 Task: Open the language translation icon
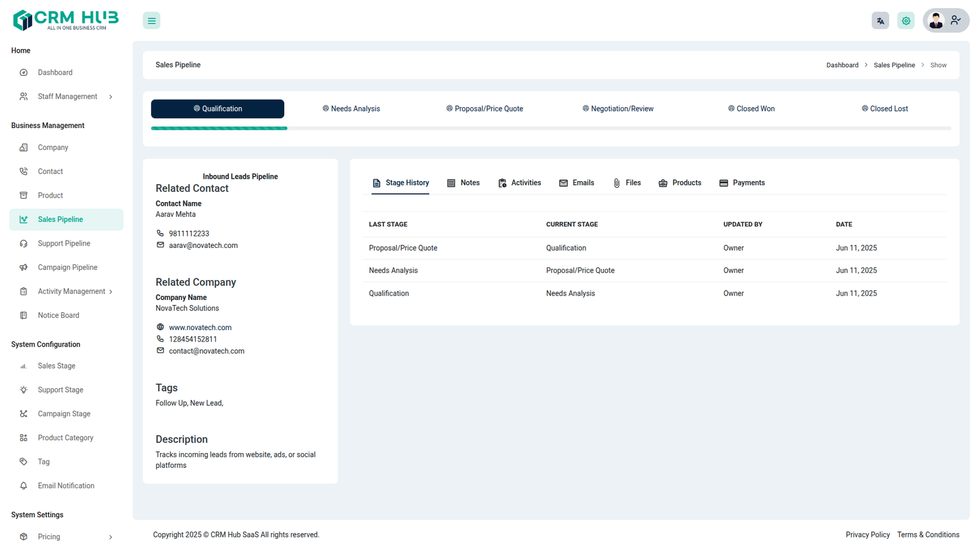coord(880,21)
